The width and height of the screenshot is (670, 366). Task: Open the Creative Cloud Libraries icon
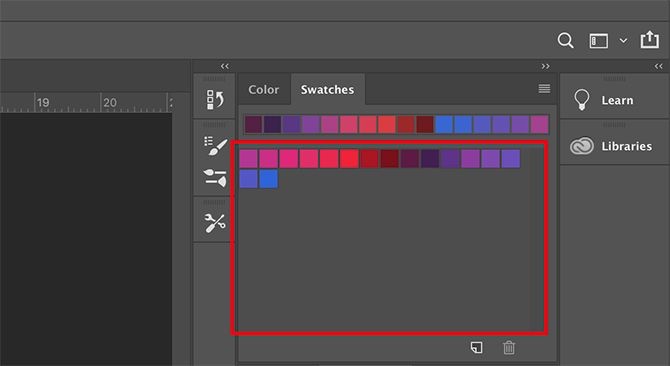[x=582, y=146]
